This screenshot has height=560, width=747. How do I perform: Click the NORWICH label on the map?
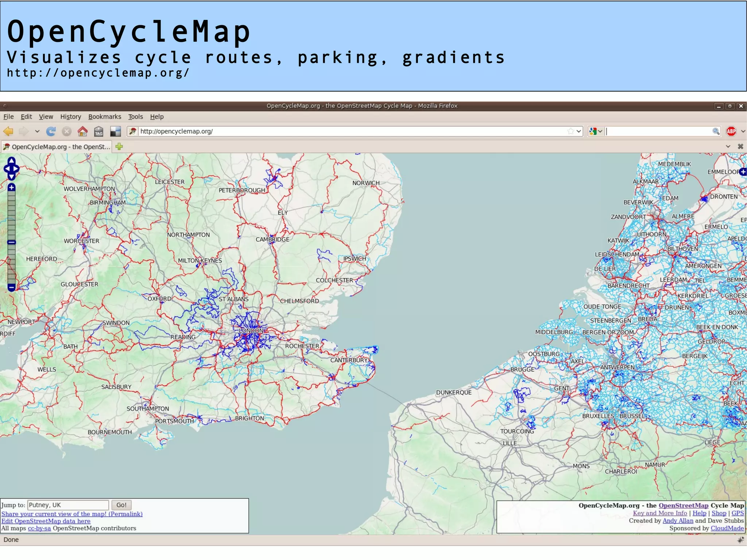click(x=366, y=183)
